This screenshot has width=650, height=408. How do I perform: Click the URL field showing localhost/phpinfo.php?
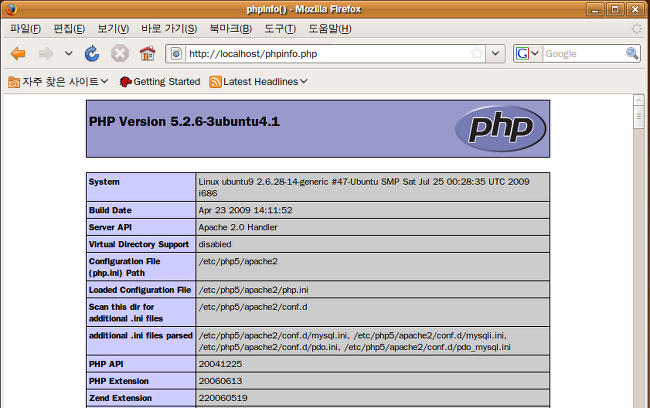[x=327, y=54]
